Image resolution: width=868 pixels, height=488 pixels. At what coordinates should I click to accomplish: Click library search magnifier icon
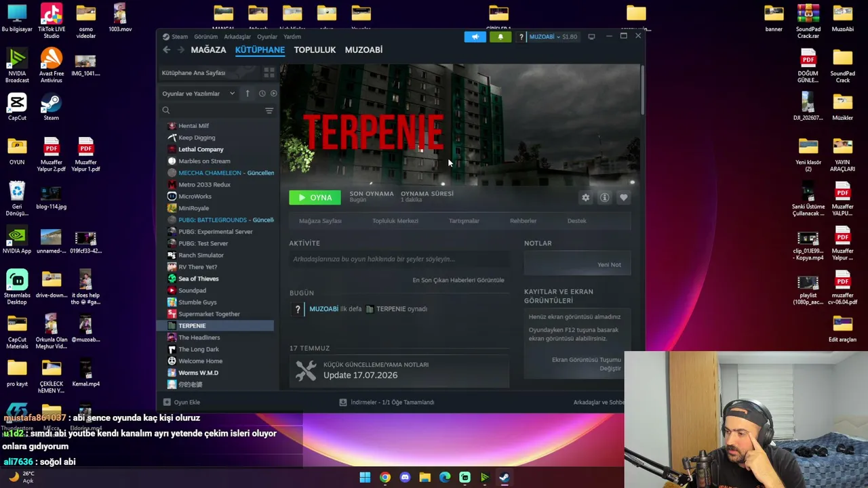pos(166,110)
